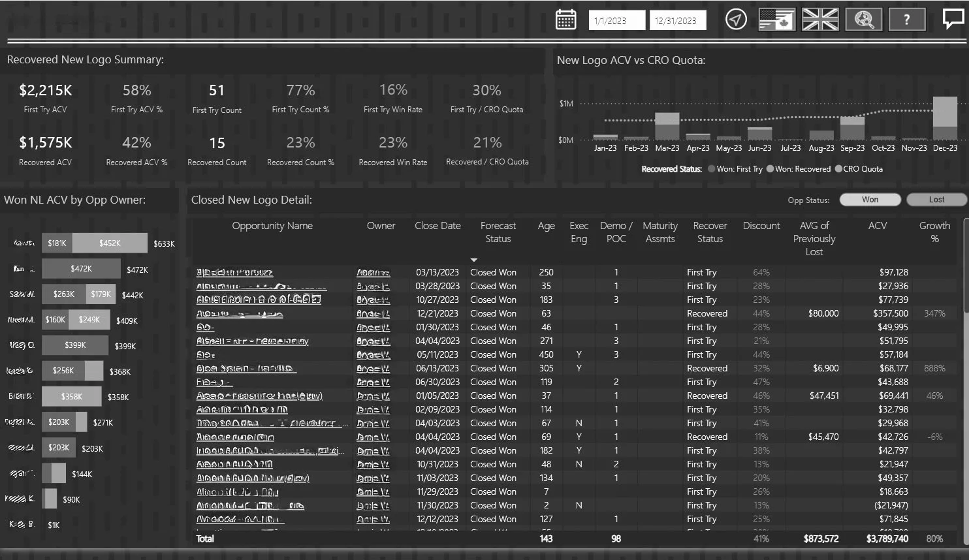This screenshot has height=560, width=969.
Task: Select the Sep-23 bar in ACV chart
Action: 852,128
